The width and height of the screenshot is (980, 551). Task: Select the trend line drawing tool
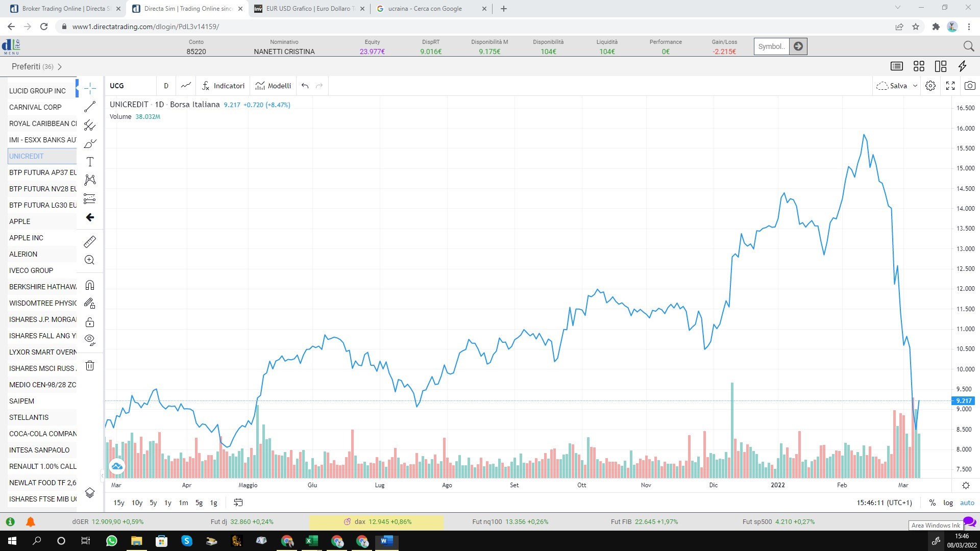tap(90, 107)
